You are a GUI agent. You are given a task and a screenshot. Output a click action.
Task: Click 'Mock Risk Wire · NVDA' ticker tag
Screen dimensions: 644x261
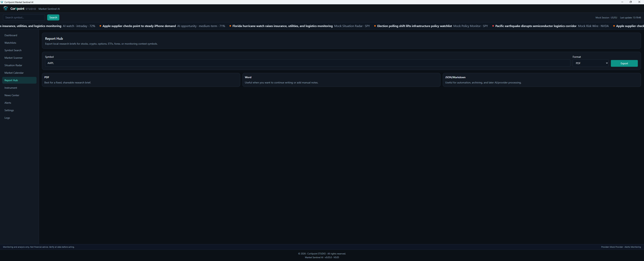tap(593, 26)
